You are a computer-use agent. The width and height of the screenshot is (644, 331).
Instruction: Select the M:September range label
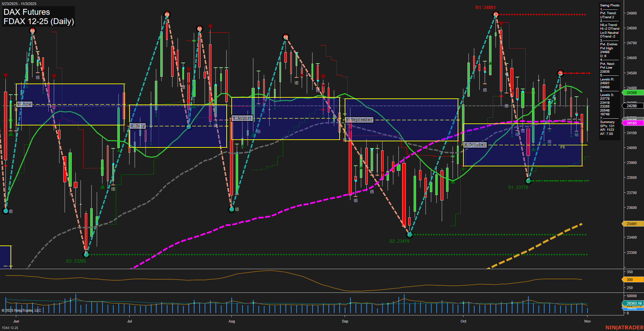(x=359, y=119)
